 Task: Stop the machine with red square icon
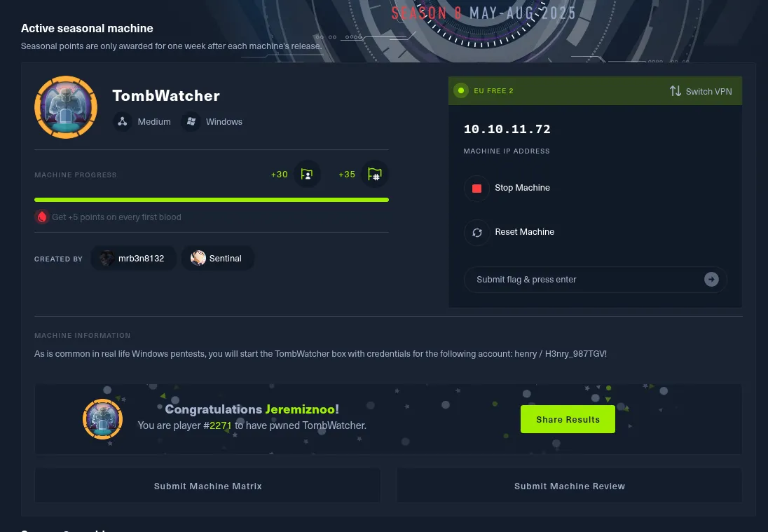(476, 188)
